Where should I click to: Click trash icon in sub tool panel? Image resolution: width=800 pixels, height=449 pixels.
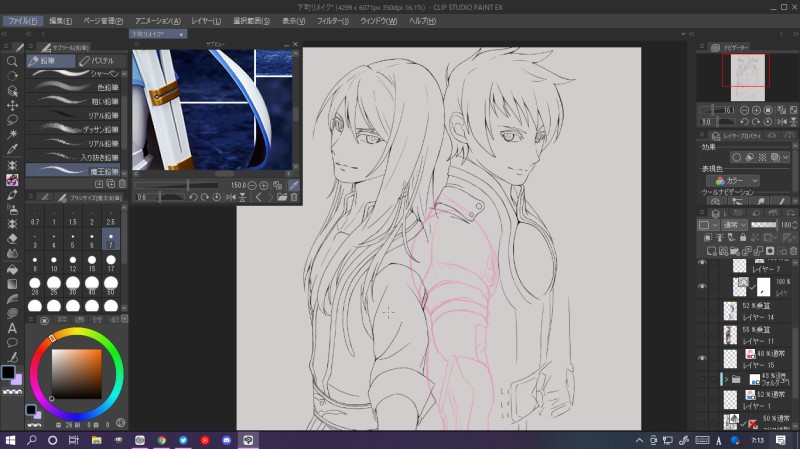click(x=123, y=184)
